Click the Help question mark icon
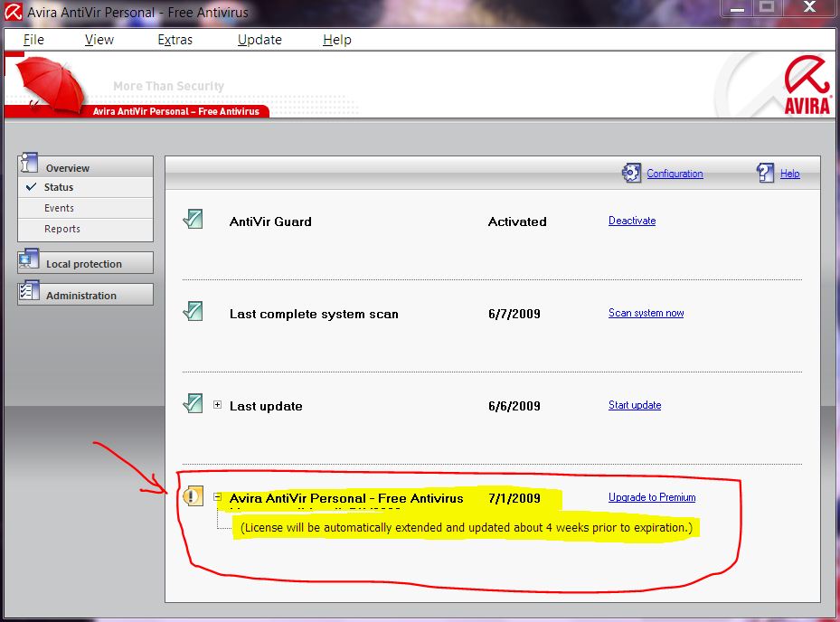Image resolution: width=840 pixels, height=622 pixels. coord(765,173)
